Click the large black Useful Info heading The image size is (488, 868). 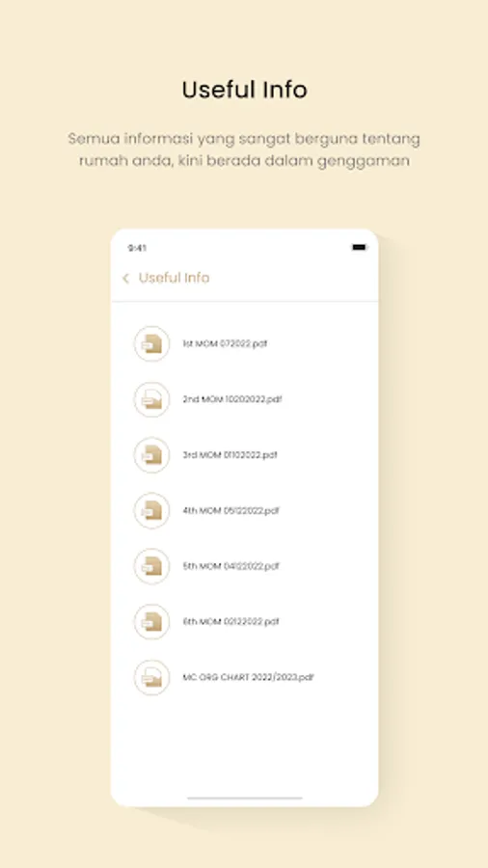(245, 90)
